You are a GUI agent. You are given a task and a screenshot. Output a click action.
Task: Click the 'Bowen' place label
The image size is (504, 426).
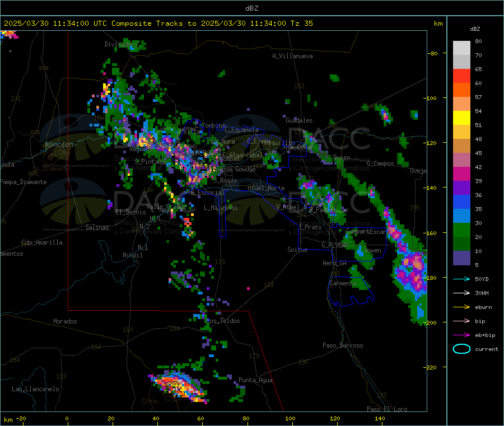[x=373, y=250]
